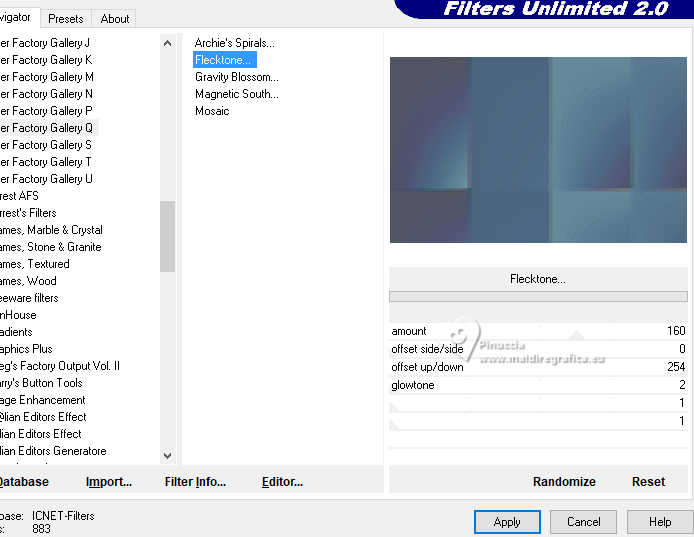The height and width of the screenshot is (537, 694).
Task: Open the Database menu button
Action: (24, 482)
